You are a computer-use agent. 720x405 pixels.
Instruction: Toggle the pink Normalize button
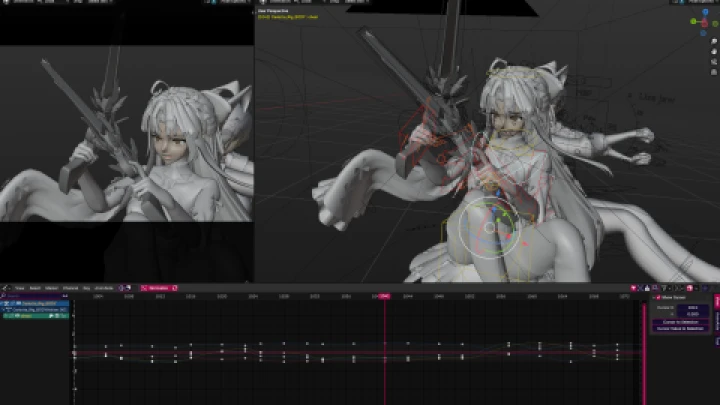(x=158, y=288)
